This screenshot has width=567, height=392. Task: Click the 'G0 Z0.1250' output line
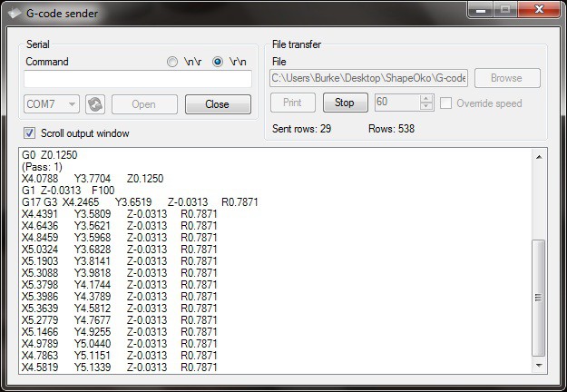(x=50, y=155)
